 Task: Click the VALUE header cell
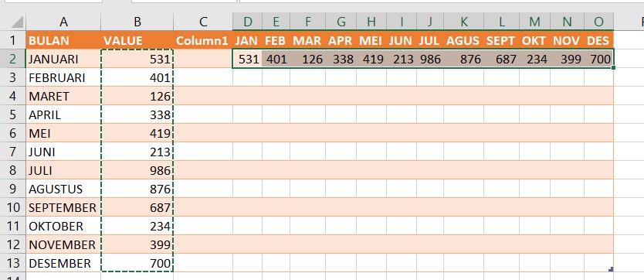137,40
